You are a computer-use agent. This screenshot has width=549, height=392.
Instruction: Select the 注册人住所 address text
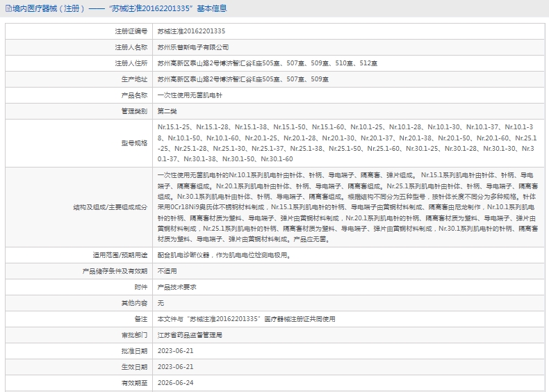coord(268,63)
